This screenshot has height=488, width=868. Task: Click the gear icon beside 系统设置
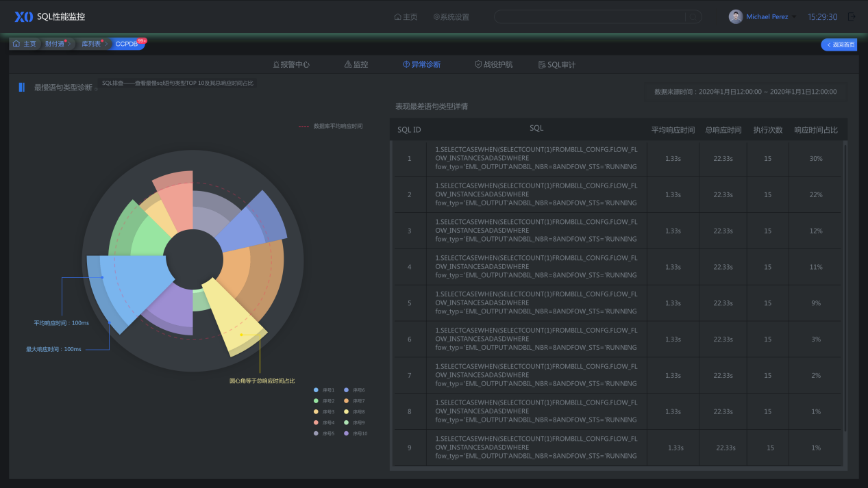(436, 17)
